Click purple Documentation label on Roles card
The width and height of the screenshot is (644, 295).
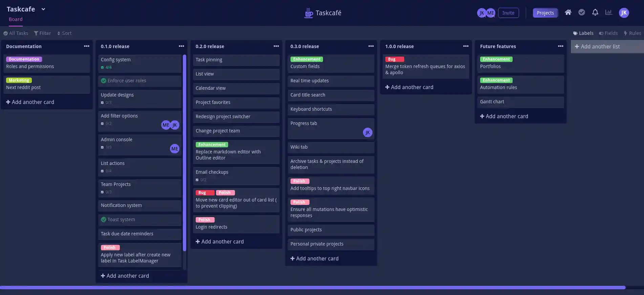pos(24,59)
